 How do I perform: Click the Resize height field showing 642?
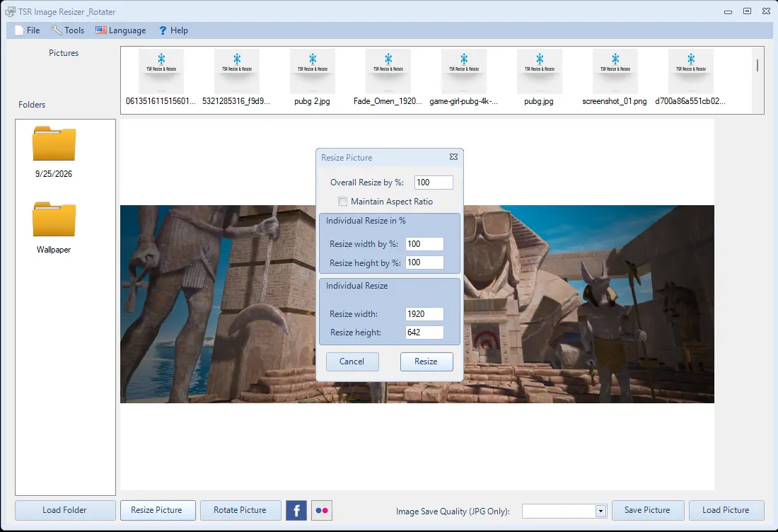(x=424, y=332)
